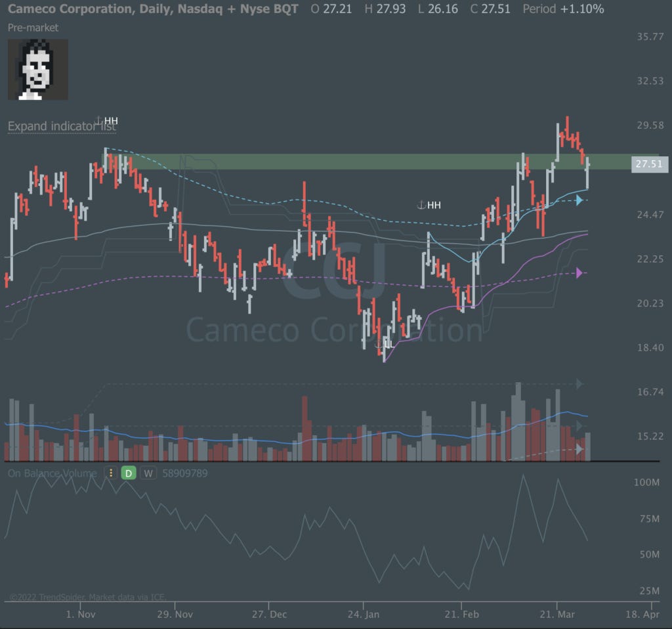This screenshot has width=672, height=629.
Task: Click the 21. Feb date label
Action: pos(461,614)
